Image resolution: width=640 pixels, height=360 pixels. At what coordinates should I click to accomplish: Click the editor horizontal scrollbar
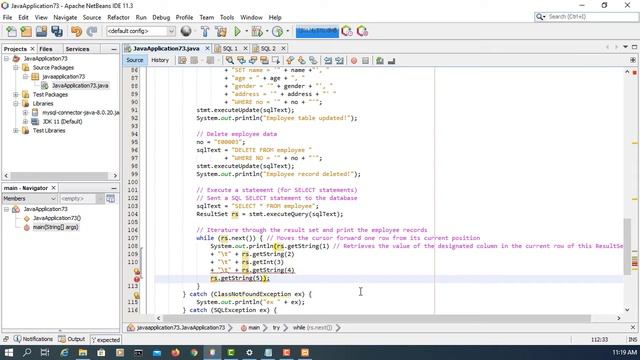pyautogui.click(x=376, y=318)
